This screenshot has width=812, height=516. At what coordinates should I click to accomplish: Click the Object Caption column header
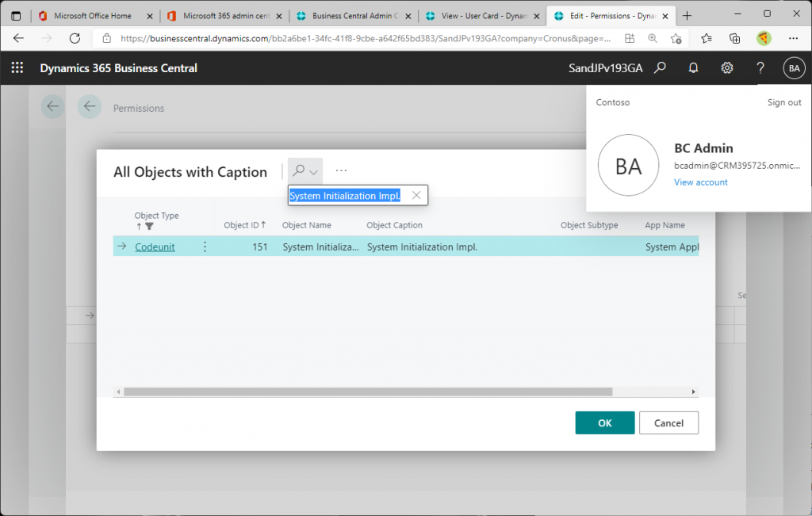pos(395,225)
